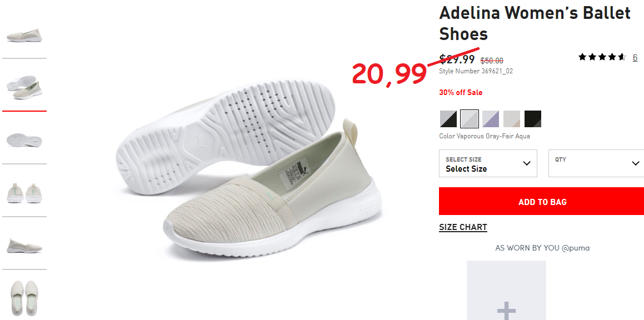The image size is (644, 320).
Task: Click the plus icon under As Worn By You
Action: pos(506,310)
